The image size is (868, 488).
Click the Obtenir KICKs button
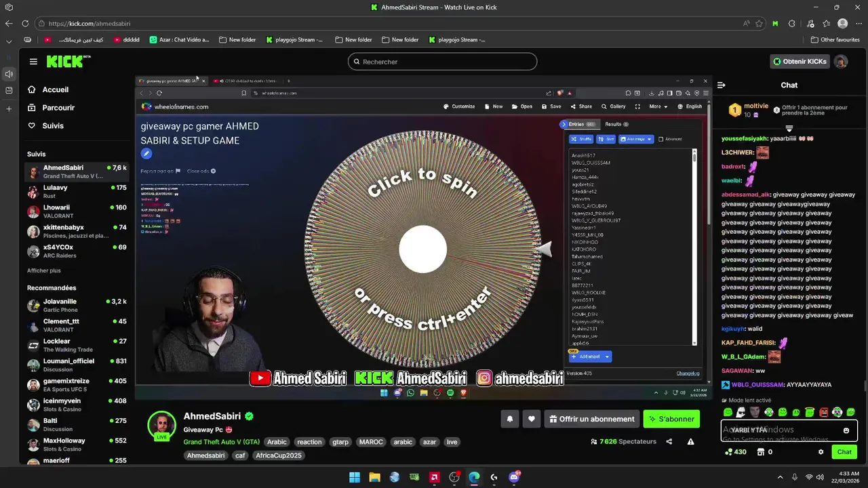pos(800,62)
